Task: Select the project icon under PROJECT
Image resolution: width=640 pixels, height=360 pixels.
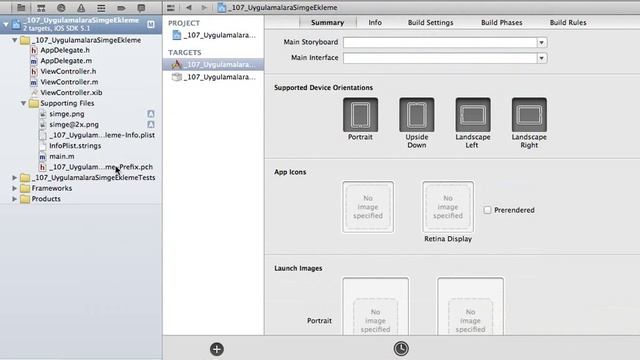Action: (176, 35)
